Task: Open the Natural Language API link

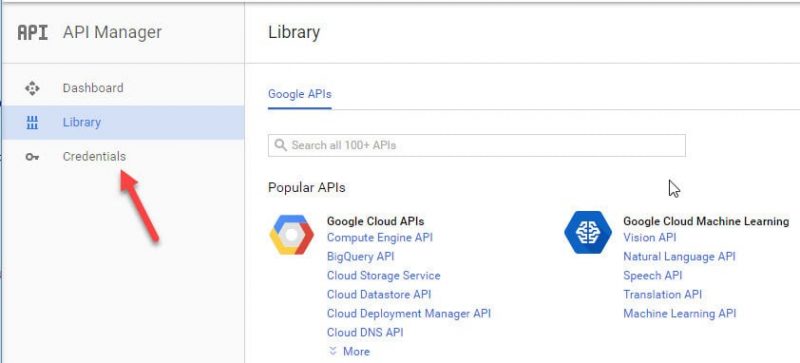Action: pos(679,256)
